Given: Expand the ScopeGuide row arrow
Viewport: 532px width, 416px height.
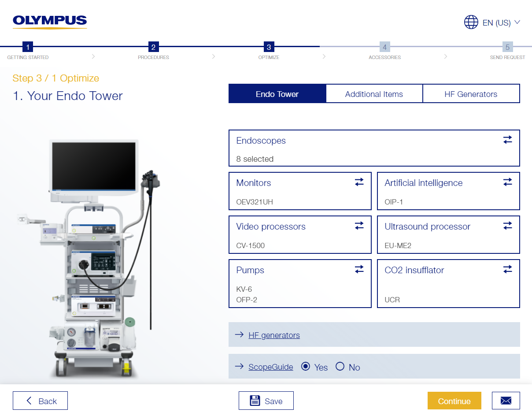Looking at the screenshot, I should tap(239, 366).
